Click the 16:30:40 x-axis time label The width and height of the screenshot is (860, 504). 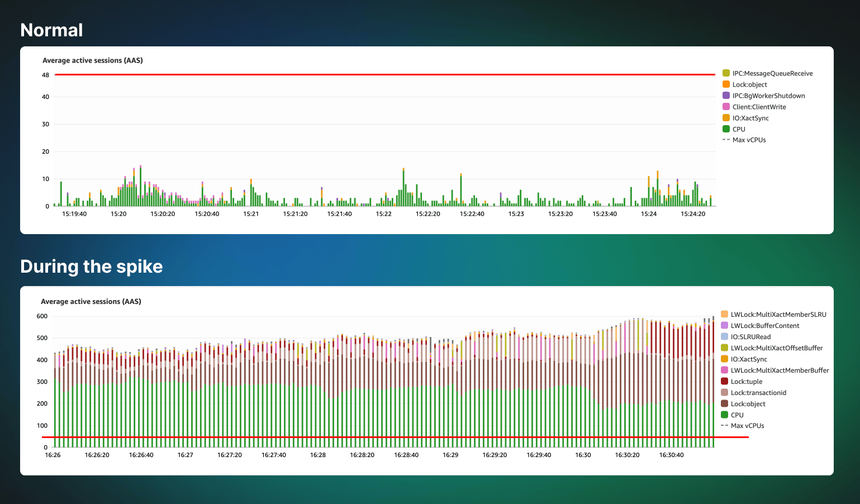click(671, 455)
